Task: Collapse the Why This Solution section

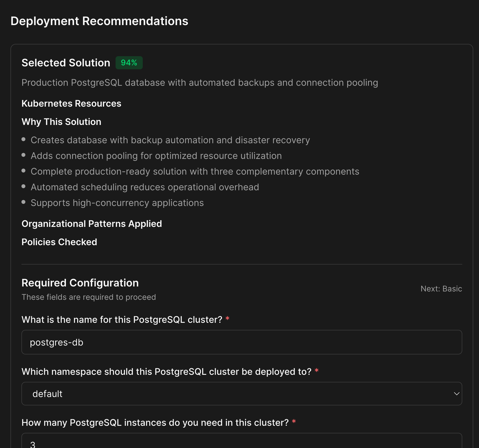Action: (x=61, y=122)
